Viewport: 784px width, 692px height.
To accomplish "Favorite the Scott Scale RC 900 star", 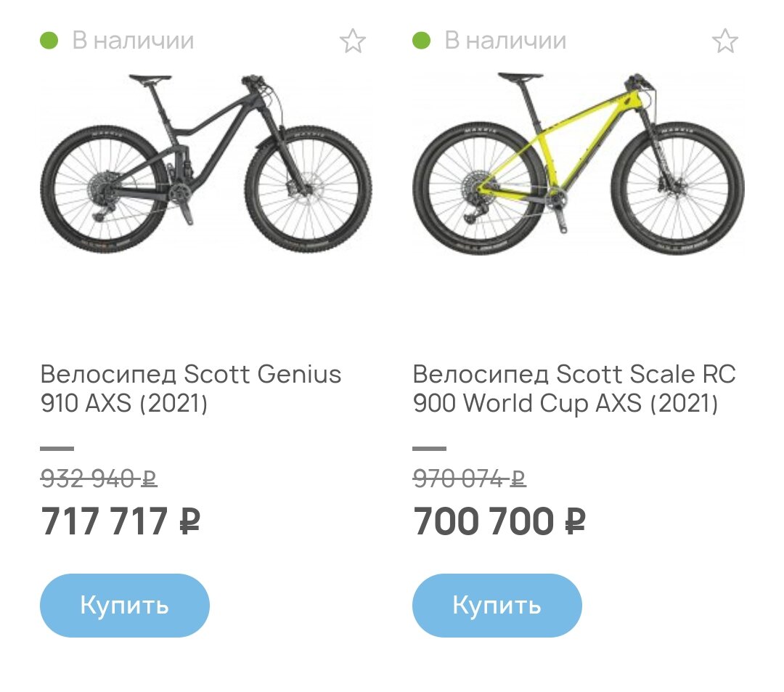I will click(x=725, y=41).
